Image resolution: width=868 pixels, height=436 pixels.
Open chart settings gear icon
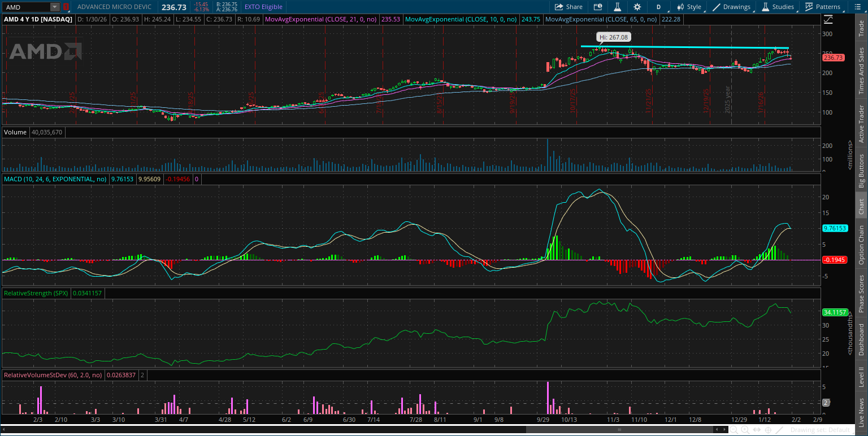tap(637, 7)
